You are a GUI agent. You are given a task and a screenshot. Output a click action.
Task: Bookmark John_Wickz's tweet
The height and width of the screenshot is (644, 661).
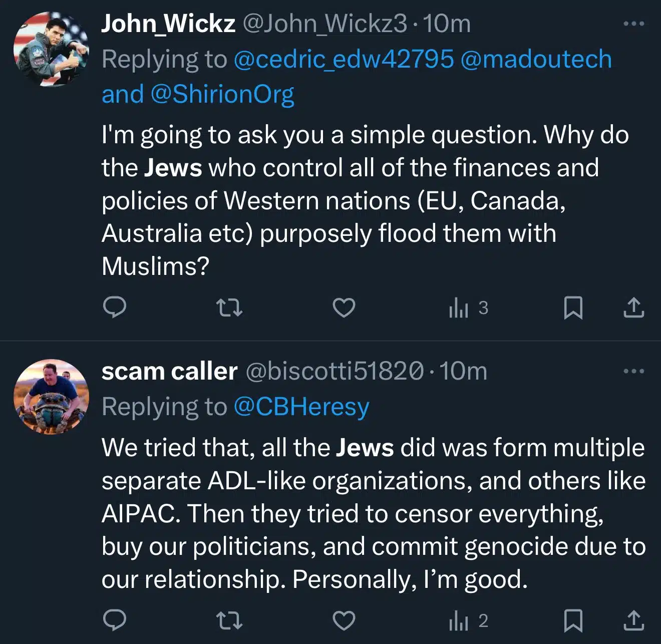(x=573, y=307)
